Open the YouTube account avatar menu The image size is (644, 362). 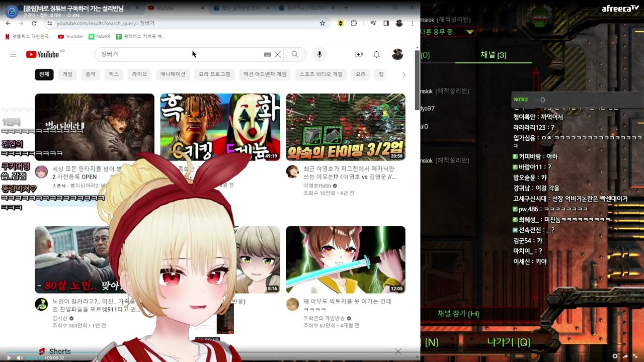(397, 54)
